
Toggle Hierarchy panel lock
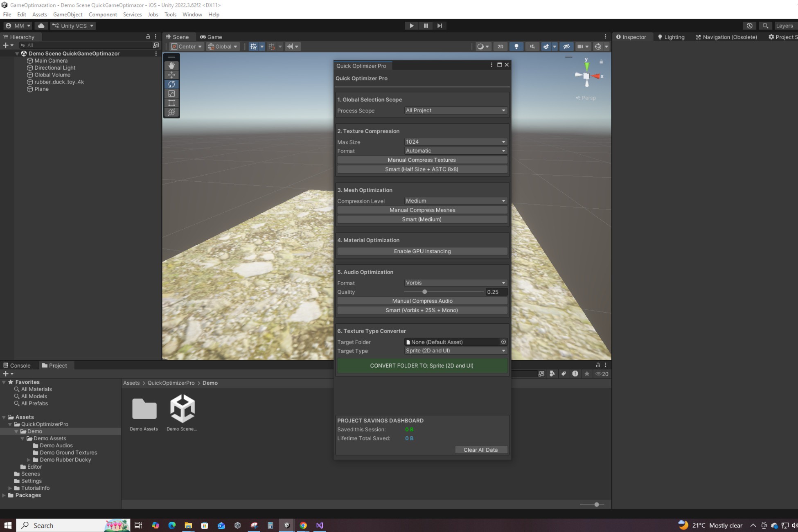pos(148,36)
